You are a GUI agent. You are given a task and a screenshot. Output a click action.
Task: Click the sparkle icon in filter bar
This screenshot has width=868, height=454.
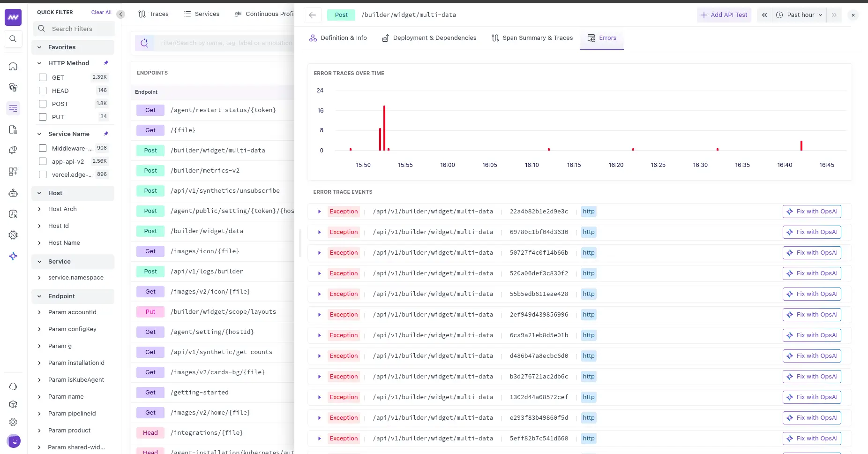[144, 43]
